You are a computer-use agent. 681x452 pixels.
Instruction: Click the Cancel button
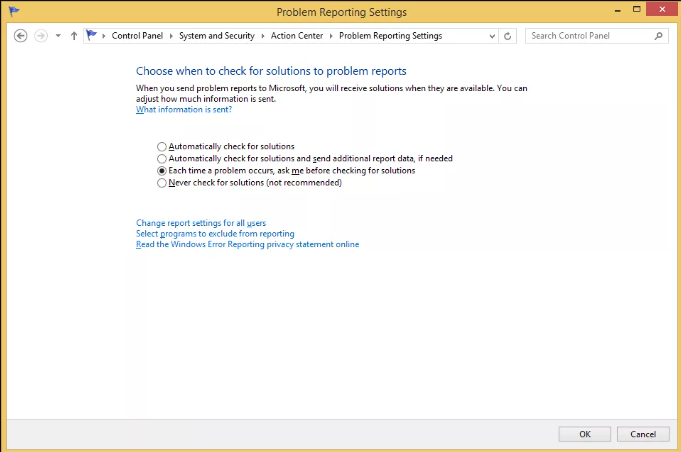[x=643, y=434]
